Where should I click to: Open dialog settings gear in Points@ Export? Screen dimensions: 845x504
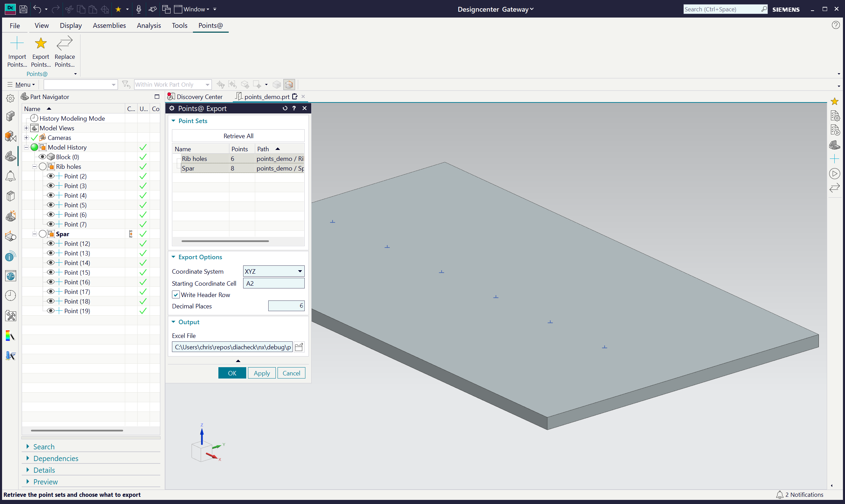point(172,108)
